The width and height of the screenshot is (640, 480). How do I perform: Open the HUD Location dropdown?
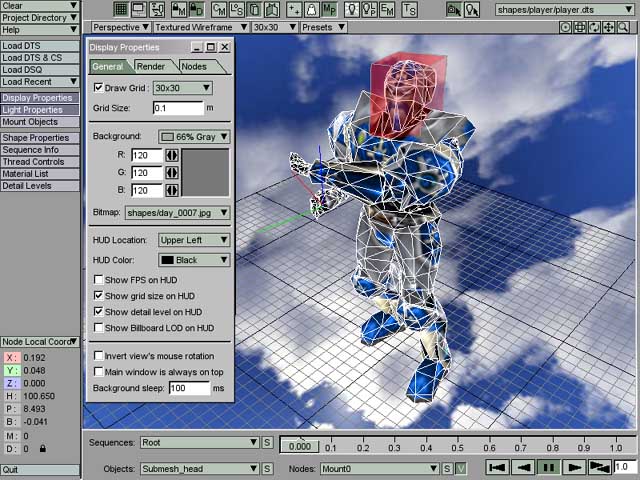[194, 240]
